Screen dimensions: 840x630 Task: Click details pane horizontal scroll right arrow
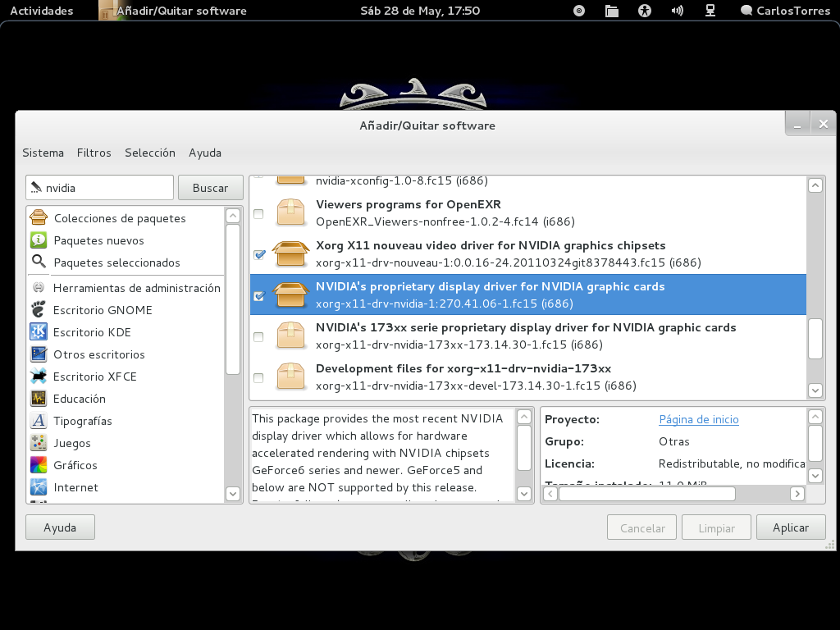[797, 493]
